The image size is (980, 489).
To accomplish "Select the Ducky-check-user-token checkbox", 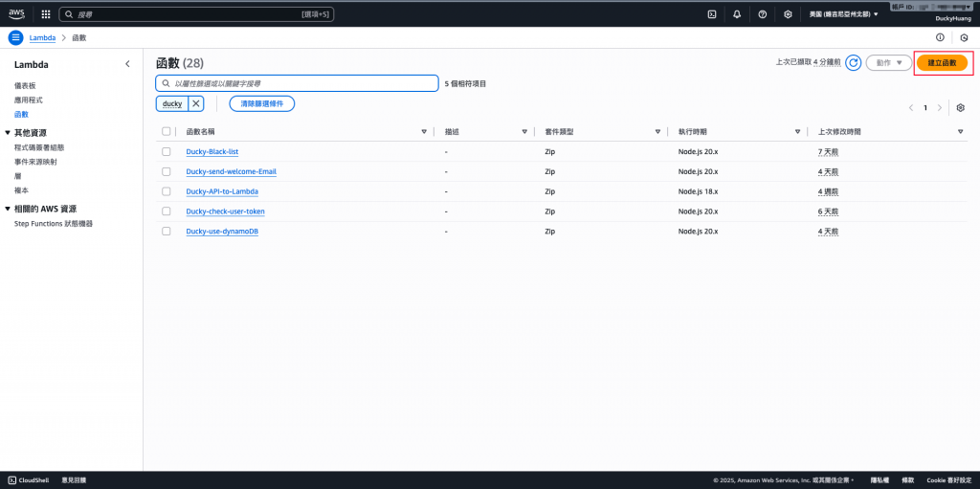I will (166, 211).
